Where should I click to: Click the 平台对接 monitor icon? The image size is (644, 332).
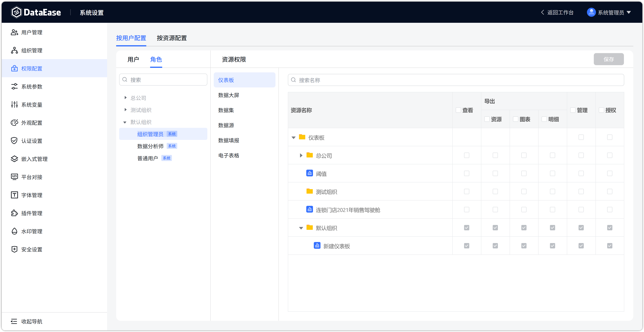15,177
